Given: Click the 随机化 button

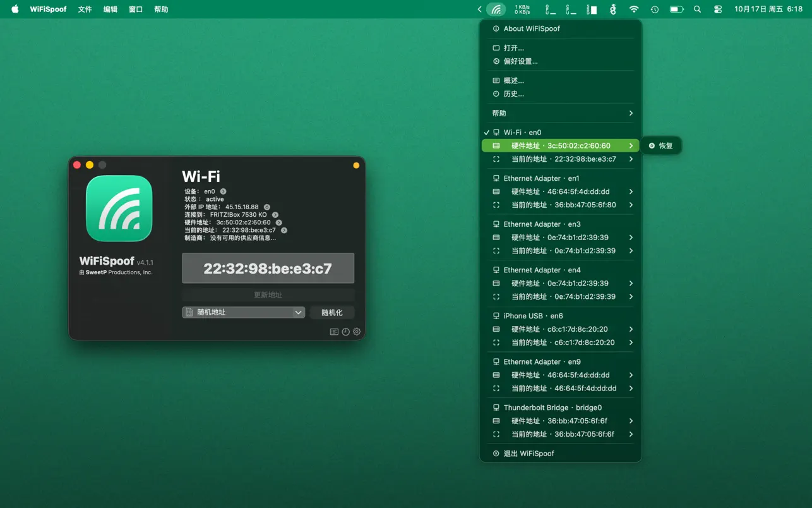Looking at the screenshot, I should (331, 311).
